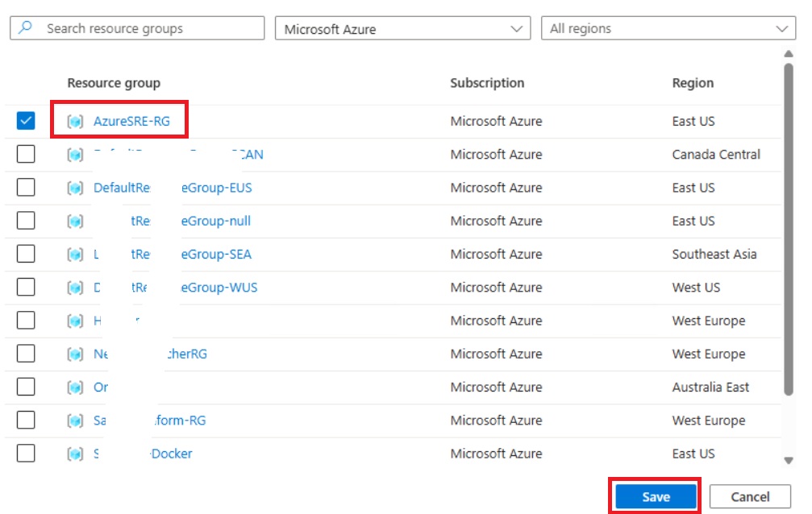The image size is (812, 514).
Task: Sort by the Resource group column header
Action: point(114,83)
